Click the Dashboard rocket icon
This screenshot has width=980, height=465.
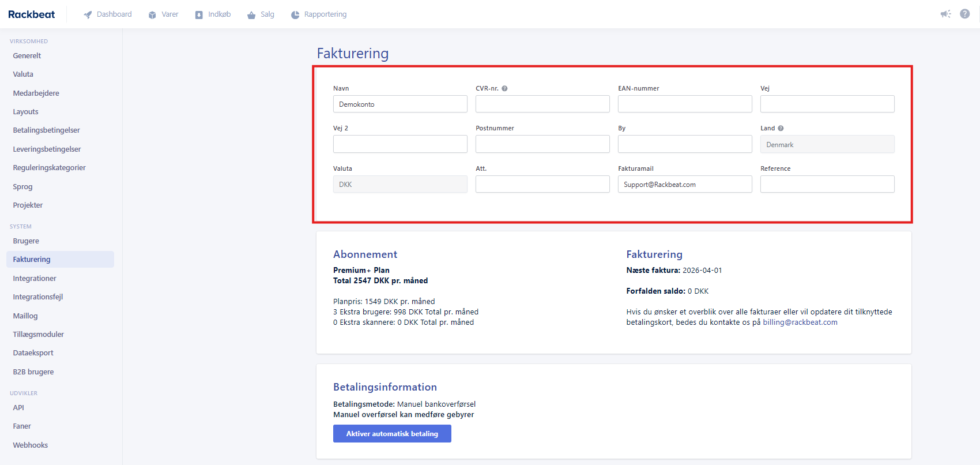[x=88, y=14]
